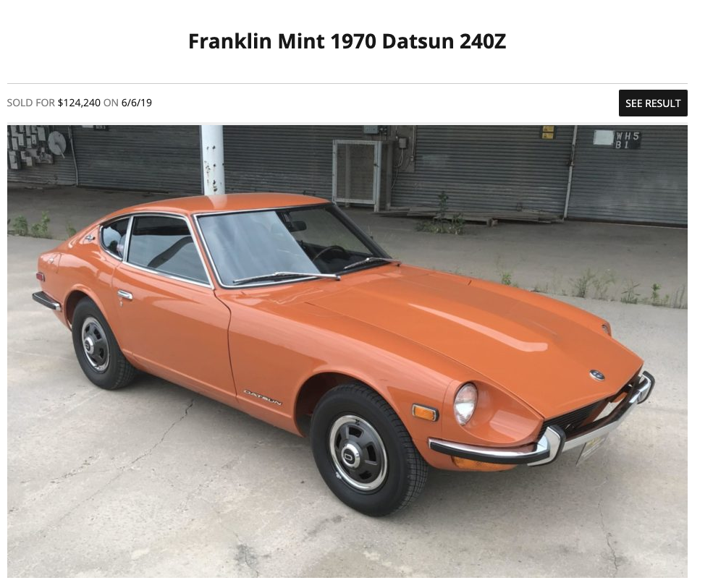The image size is (713, 588).
Task: Select the $124,240 sold price text
Action: [x=79, y=103]
